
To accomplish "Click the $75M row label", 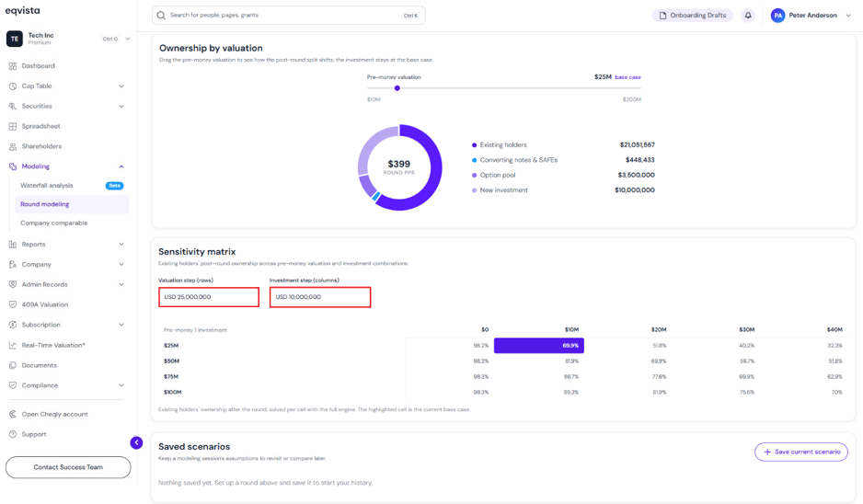I will click(x=171, y=377).
